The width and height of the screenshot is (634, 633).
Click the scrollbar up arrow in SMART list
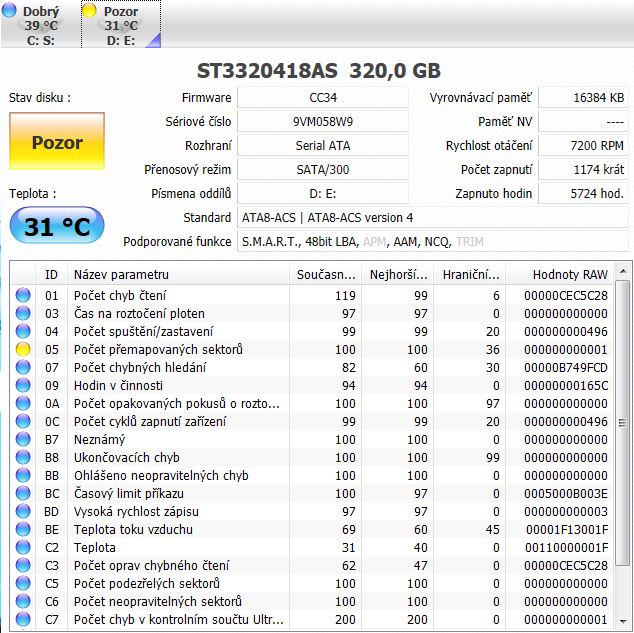click(x=623, y=272)
